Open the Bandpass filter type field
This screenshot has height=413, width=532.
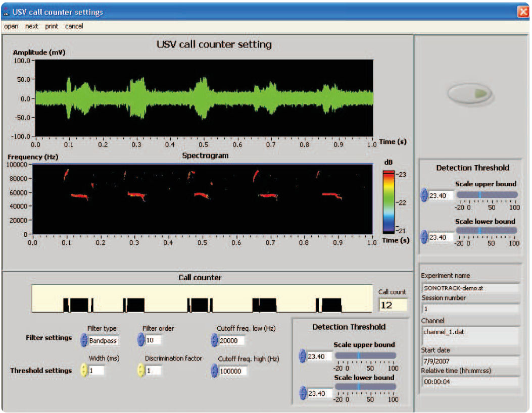(x=103, y=340)
